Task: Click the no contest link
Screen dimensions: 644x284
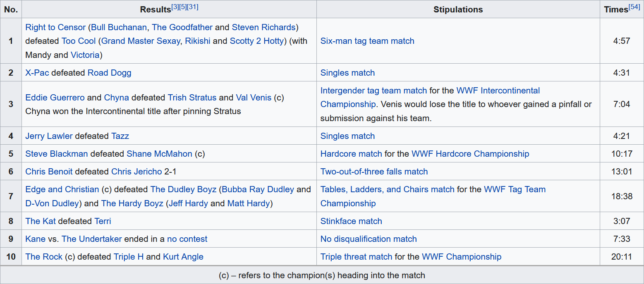Action: (x=187, y=239)
